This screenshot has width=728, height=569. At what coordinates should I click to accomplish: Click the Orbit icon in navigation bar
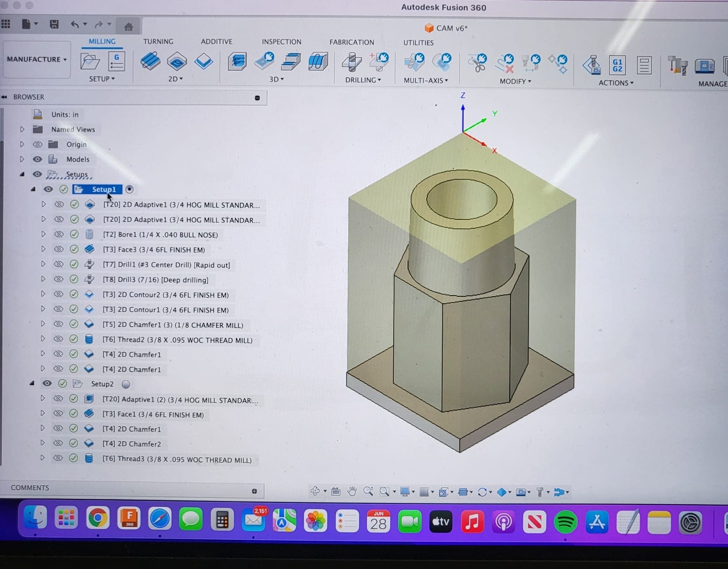click(x=315, y=491)
